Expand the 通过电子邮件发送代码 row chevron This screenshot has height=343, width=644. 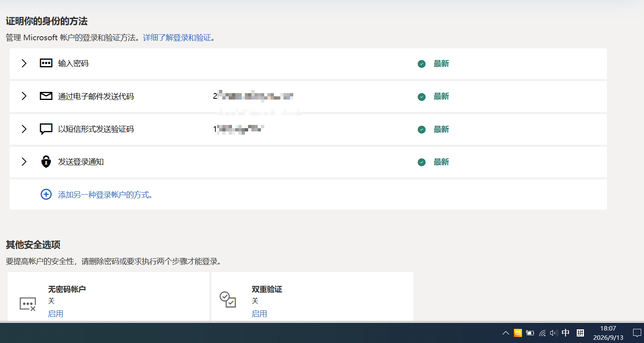24,96
